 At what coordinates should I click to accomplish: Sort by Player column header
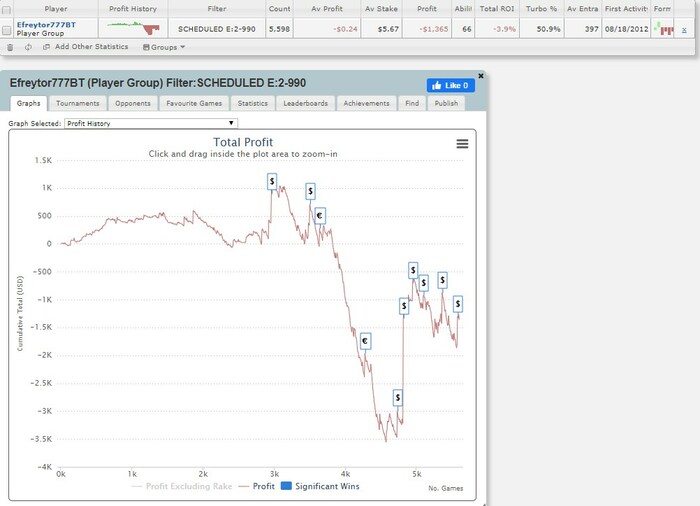tap(56, 8)
